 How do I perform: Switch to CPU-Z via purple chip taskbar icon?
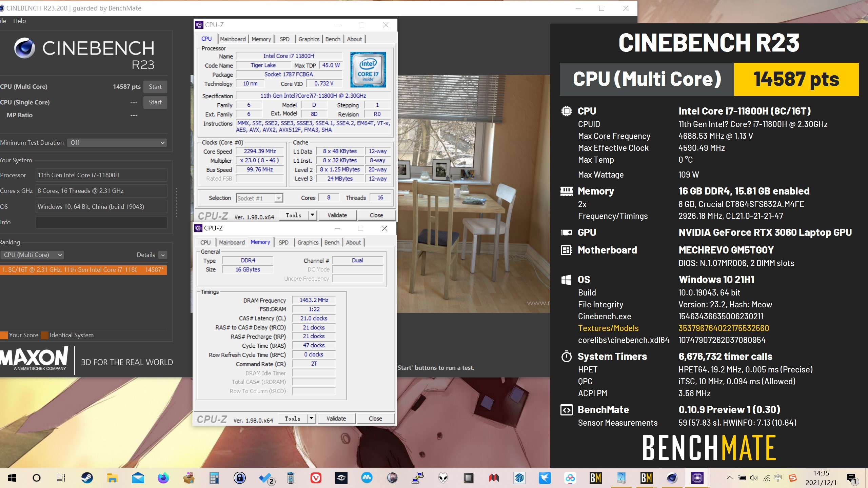coord(697,478)
